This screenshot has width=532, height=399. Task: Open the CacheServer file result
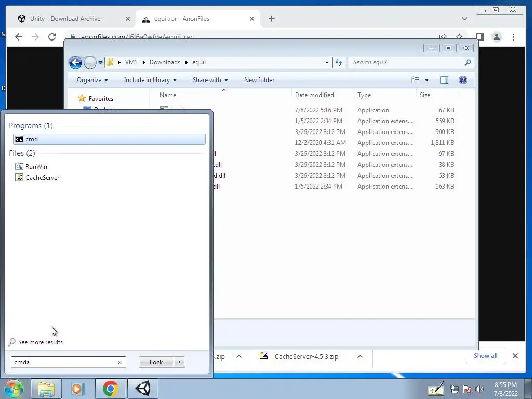click(37, 178)
